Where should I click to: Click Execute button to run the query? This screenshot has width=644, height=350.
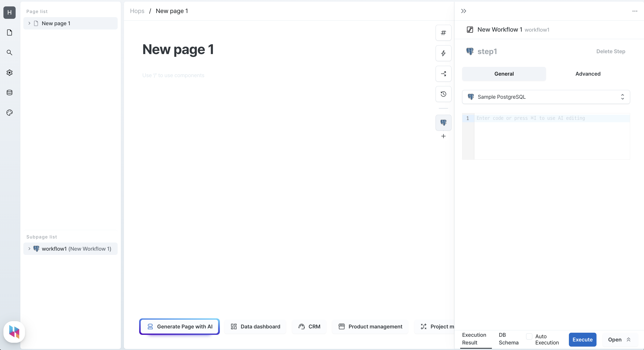582,339
